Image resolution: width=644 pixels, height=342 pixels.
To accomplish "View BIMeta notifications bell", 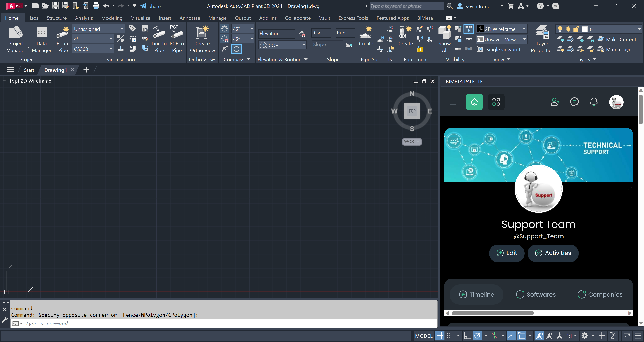I will 594,102.
